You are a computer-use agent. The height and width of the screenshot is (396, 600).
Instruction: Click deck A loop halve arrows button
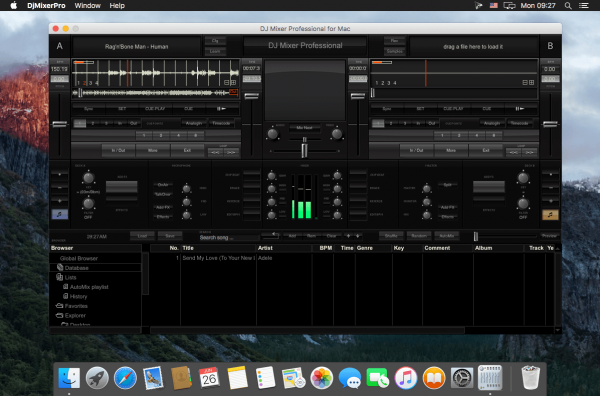(x=215, y=152)
